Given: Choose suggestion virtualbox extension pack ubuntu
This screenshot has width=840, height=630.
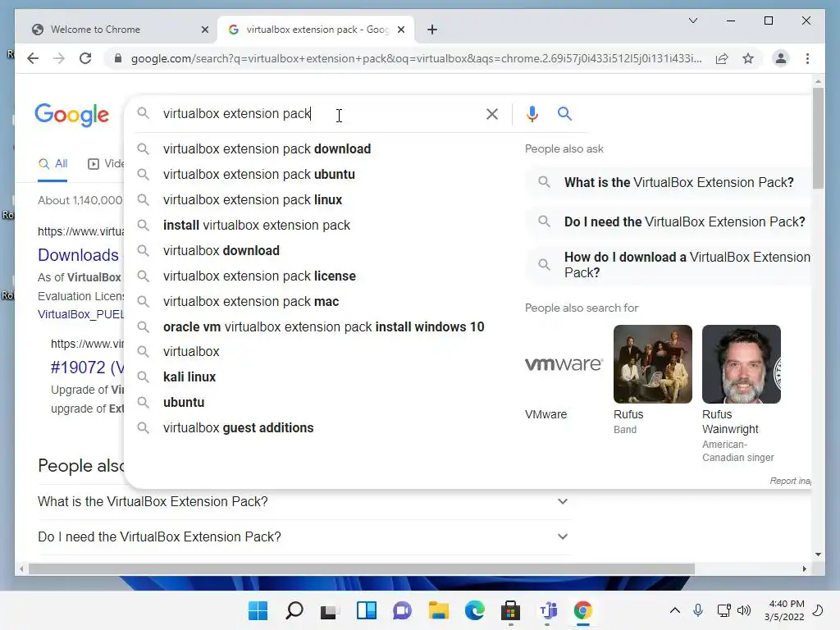Looking at the screenshot, I should click(258, 175).
